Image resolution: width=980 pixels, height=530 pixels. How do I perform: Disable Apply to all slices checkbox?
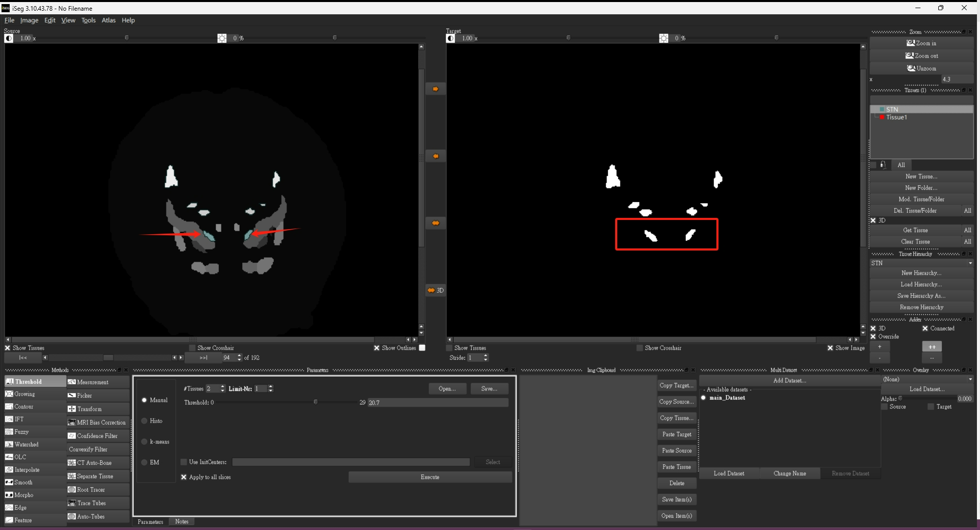tap(184, 477)
